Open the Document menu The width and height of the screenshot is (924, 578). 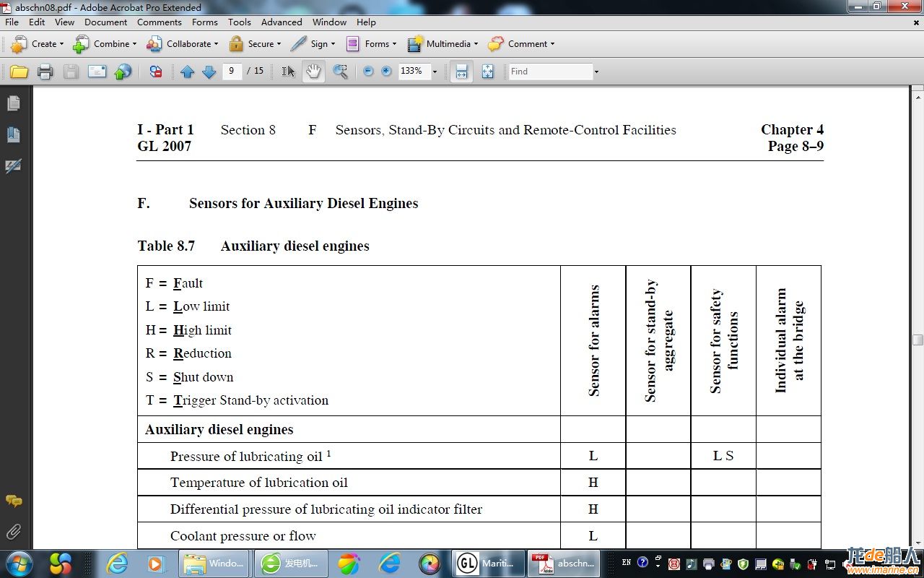(105, 22)
